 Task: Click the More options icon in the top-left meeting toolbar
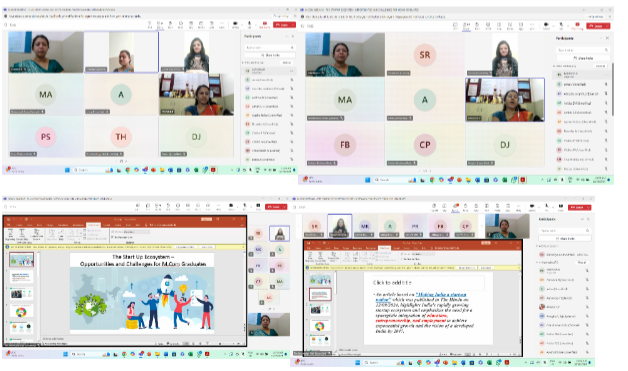(221, 25)
